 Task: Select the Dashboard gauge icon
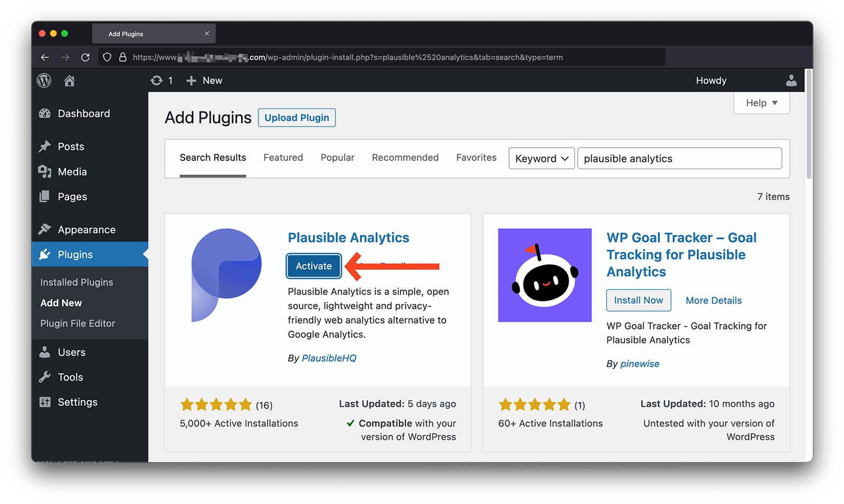pos(44,113)
